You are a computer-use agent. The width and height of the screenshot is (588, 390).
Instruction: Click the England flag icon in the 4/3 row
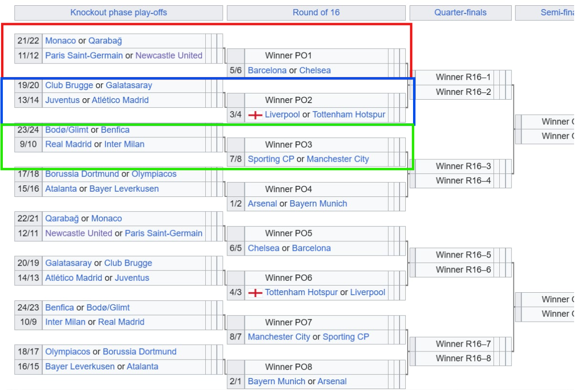pyautogui.click(x=255, y=293)
